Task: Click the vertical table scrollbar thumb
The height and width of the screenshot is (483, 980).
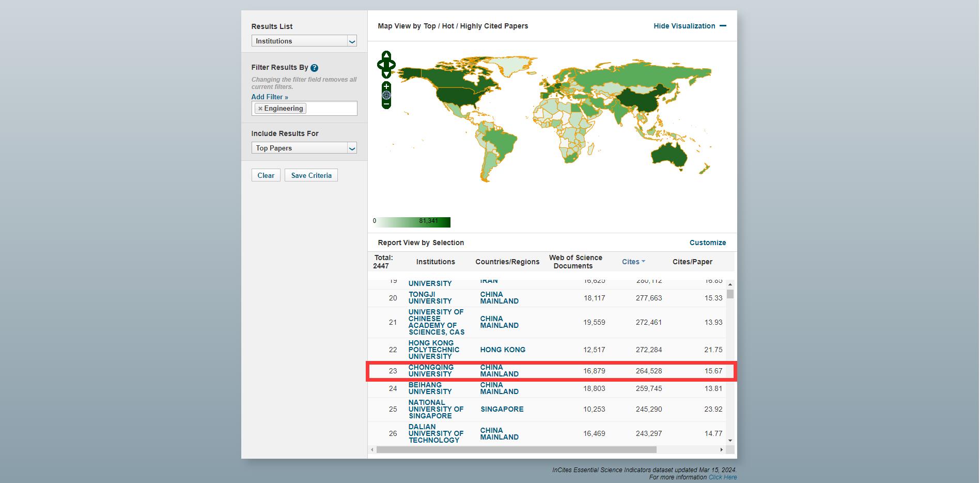Action: coord(730,294)
